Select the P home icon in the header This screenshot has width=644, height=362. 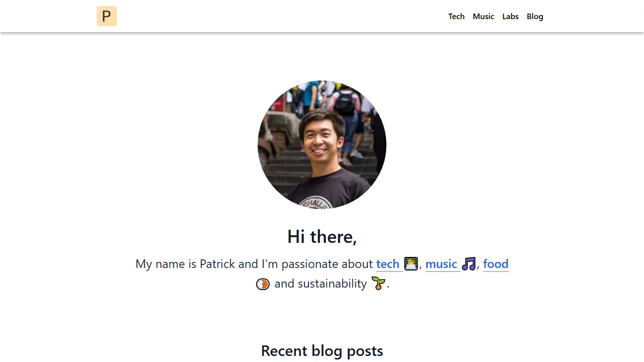pos(106,16)
